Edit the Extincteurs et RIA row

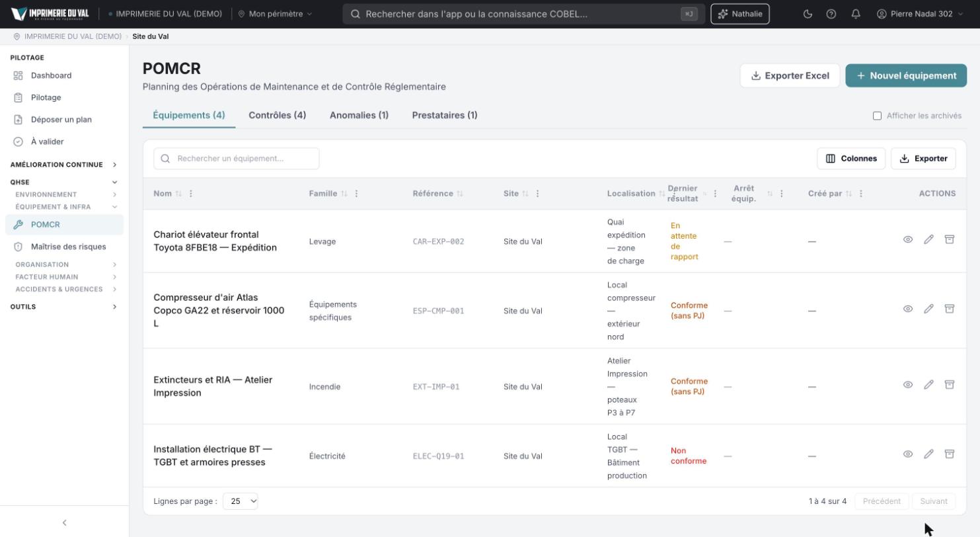(x=928, y=385)
